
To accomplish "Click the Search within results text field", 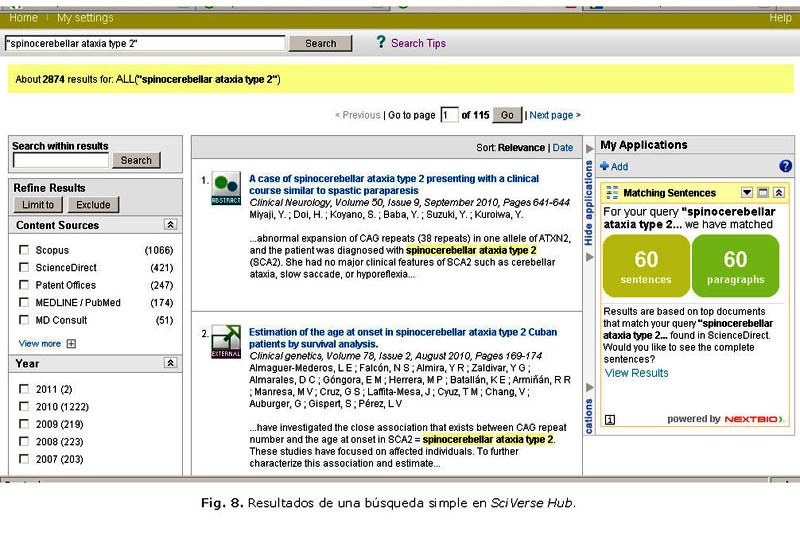I will coord(61,160).
